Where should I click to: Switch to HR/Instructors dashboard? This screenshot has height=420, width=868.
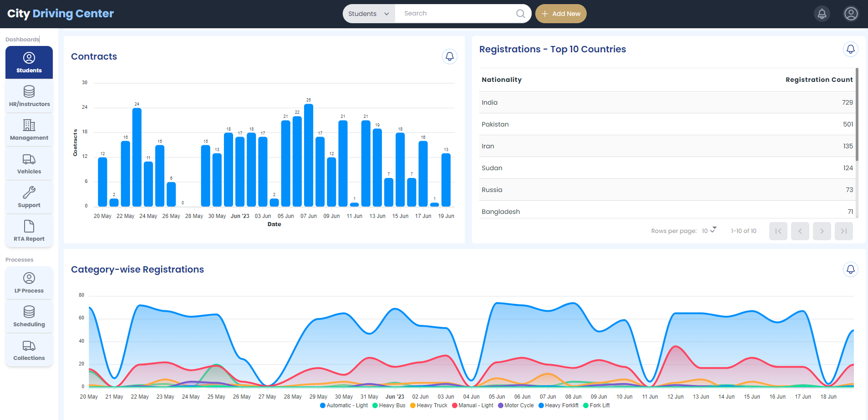pyautogui.click(x=29, y=97)
